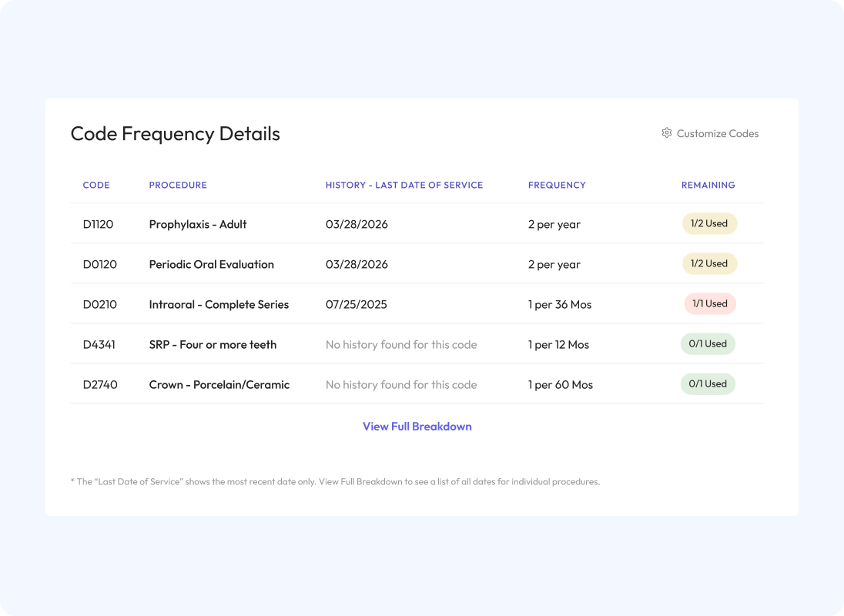844x616 pixels.
Task: Click the '1 per 60 Mos' frequency
Action: pyautogui.click(x=561, y=385)
